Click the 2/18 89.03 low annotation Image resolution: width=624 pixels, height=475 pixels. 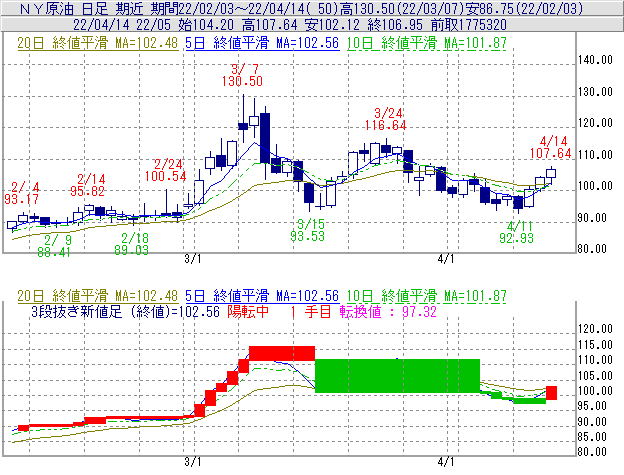coord(132,244)
